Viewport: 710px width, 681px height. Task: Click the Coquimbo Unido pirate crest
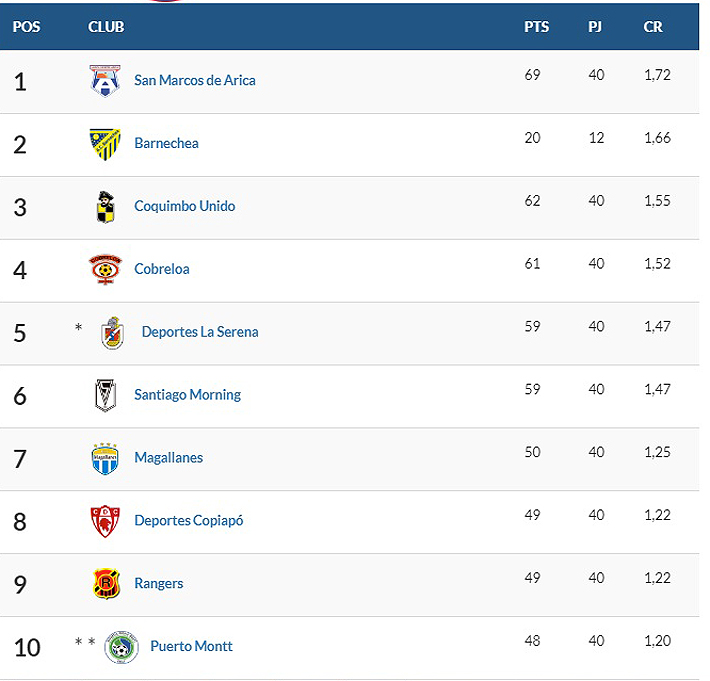point(105,206)
